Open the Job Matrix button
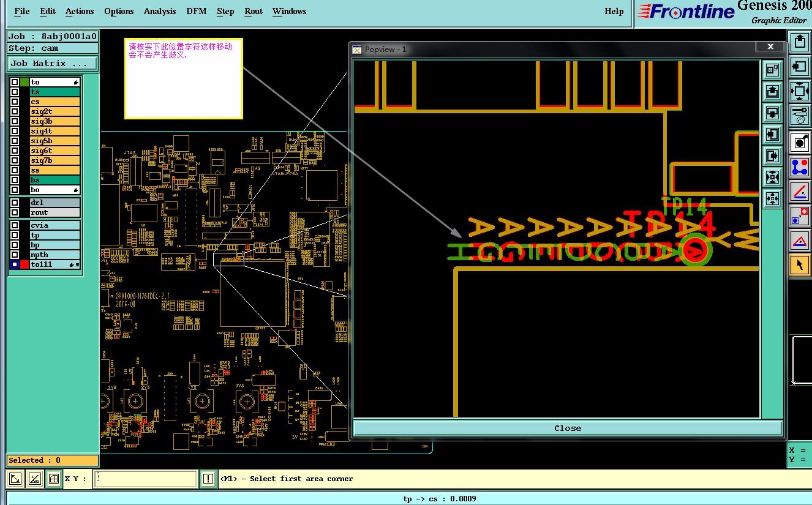This screenshot has height=505, width=812. 53,64
